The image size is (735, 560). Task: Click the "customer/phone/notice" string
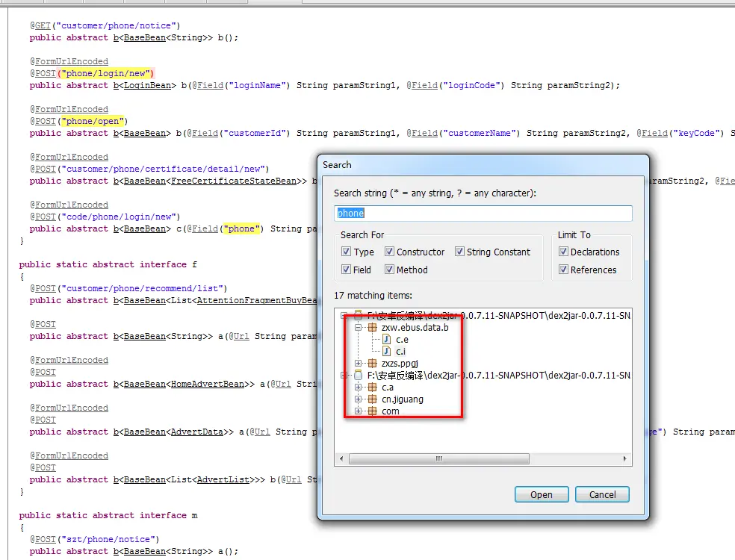[x=117, y=25]
